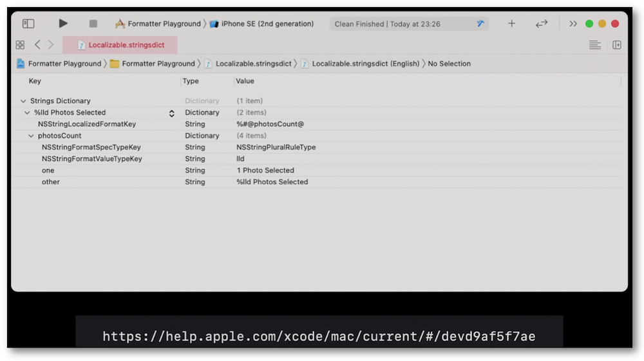Click Formatter Playground folder breadcrumb
Image resolution: width=644 pixels, height=361 pixels.
153,64
